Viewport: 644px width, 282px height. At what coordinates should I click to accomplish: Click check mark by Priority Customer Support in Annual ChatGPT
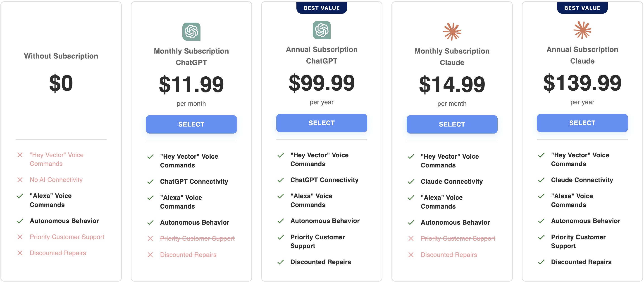(281, 237)
